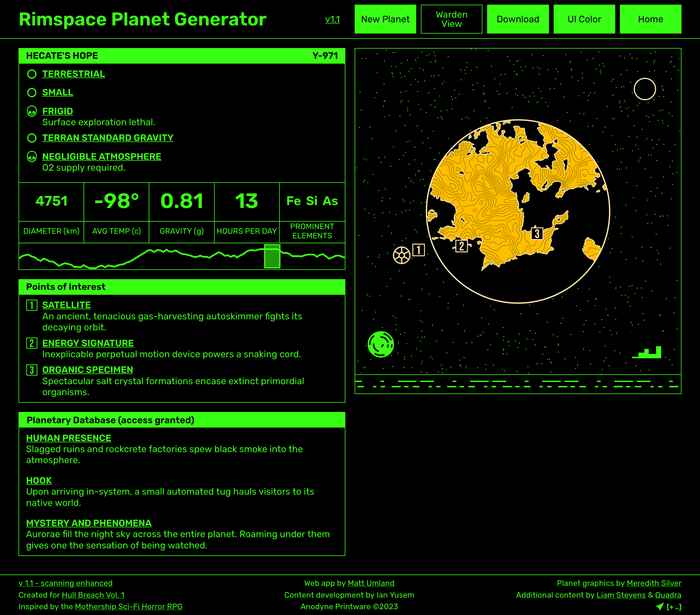
Task: Click the skull icon beside FRIGID
Action: point(32,112)
